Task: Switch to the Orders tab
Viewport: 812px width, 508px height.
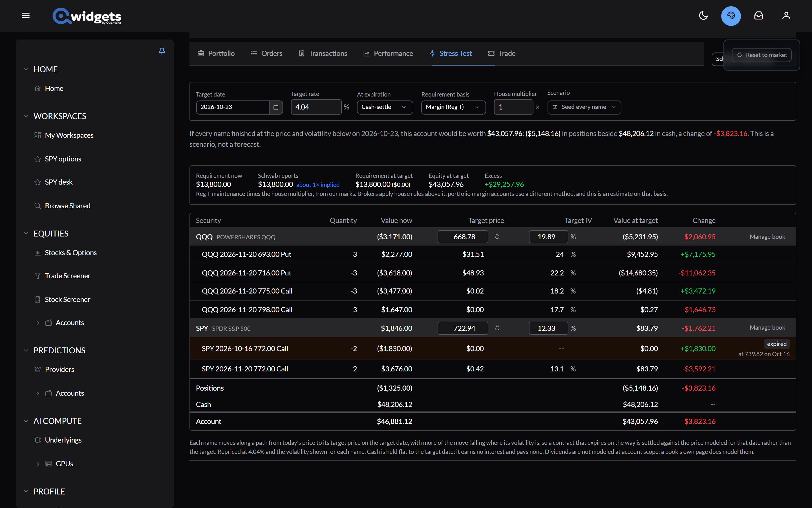Action: [266, 53]
